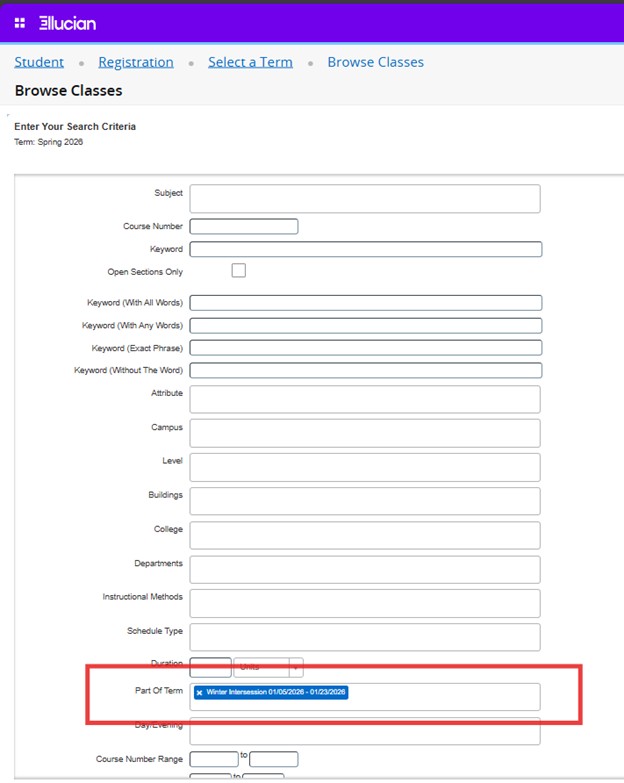Return to Select a Term page

coord(250,62)
